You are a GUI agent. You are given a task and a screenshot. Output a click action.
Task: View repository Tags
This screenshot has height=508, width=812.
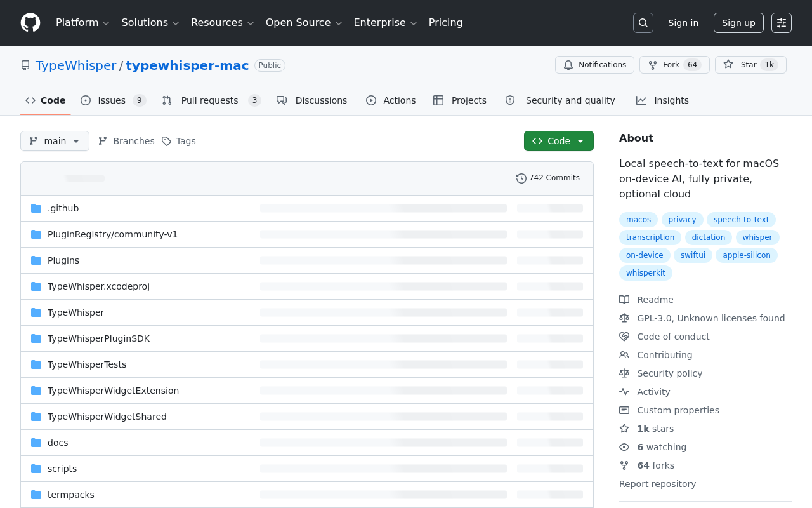[x=179, y=141]
